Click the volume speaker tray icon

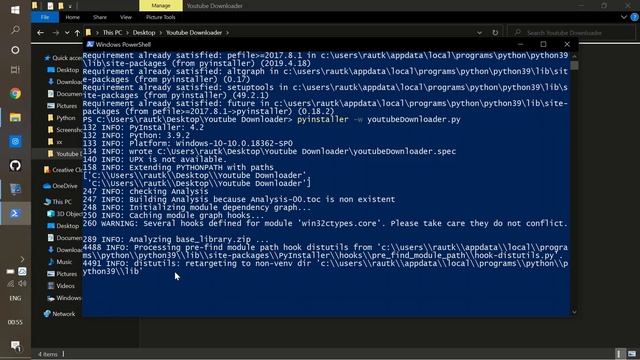[x=22, y=283]
